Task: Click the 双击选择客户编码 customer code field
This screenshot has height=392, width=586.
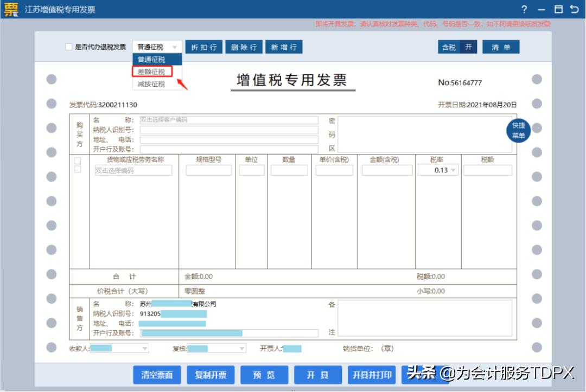Action: pos(228,120)
